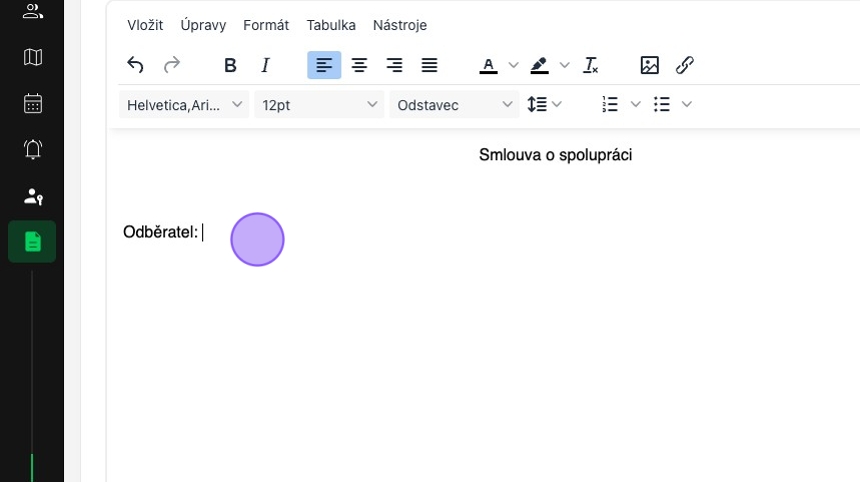Open the Tabulka menu
860x482 pixels.
[x=331, y=25]
